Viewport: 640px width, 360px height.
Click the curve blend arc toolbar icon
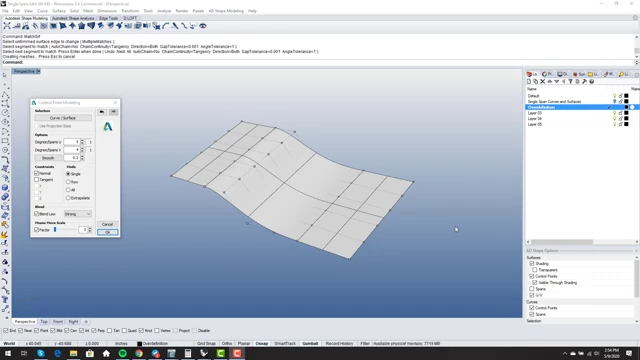(x=166, y=26)
